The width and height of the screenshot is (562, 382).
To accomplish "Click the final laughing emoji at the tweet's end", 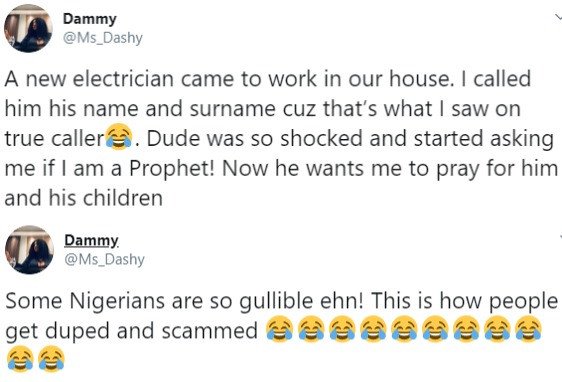I will click(x=51, y=359).
